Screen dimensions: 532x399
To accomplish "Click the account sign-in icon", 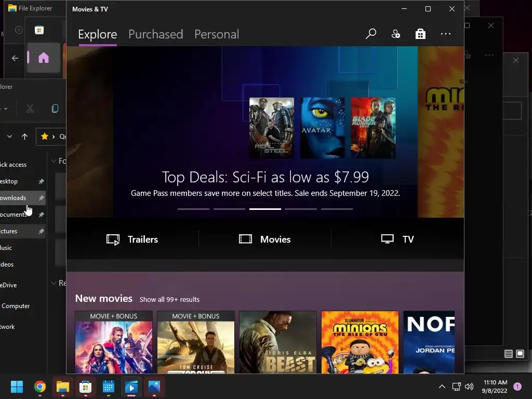I will point(395,34).
